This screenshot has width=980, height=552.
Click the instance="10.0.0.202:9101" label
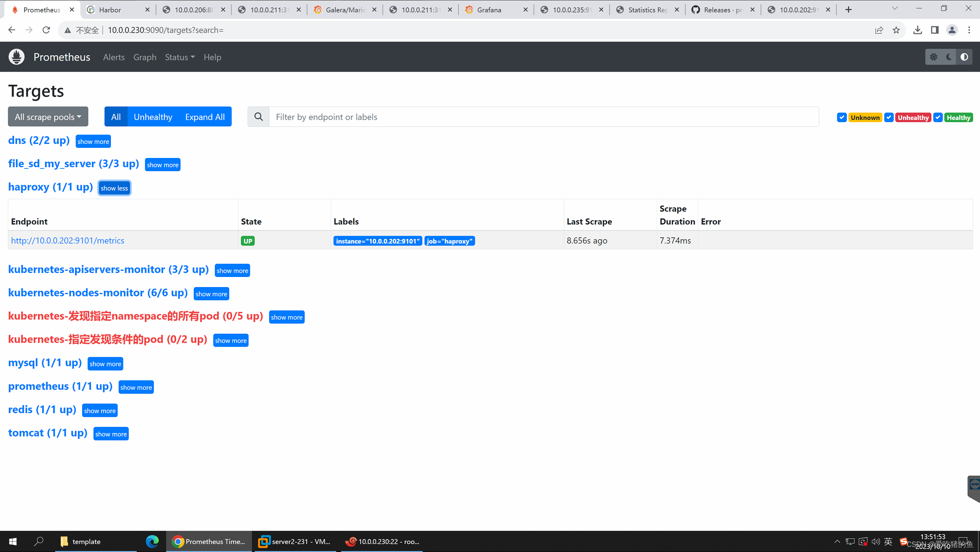pos(378,241)
